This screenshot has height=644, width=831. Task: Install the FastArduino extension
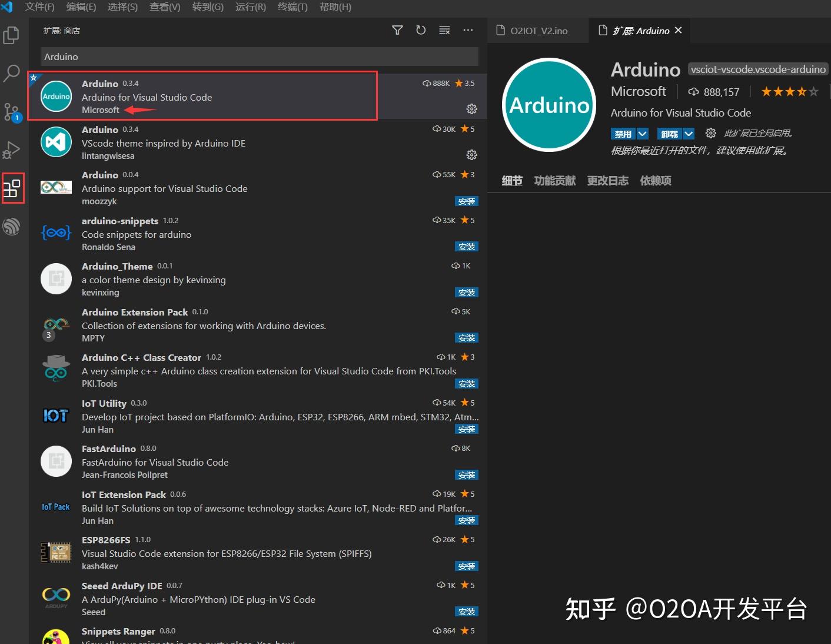467,475
